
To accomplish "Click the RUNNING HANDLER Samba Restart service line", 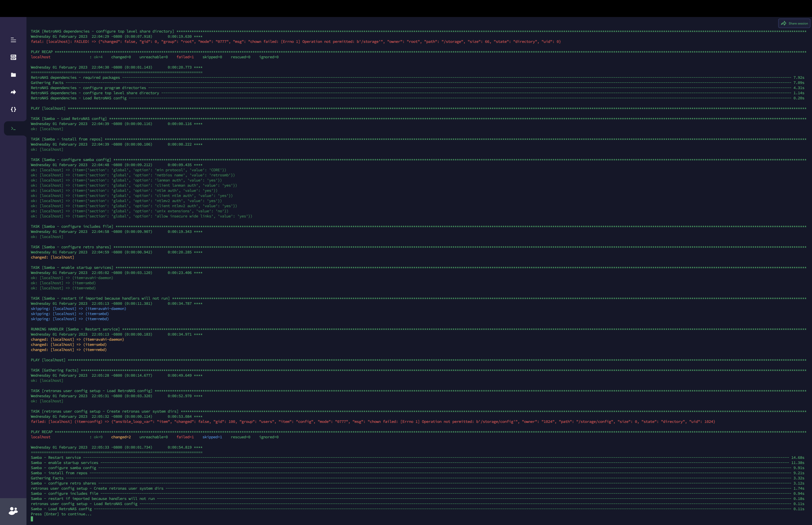I will tap(75, 329).
